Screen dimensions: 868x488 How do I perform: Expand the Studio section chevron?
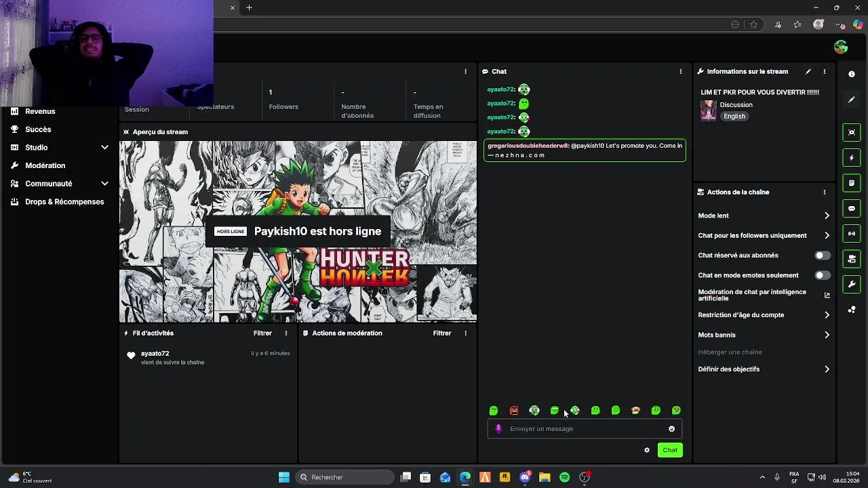tap(104, 147)
